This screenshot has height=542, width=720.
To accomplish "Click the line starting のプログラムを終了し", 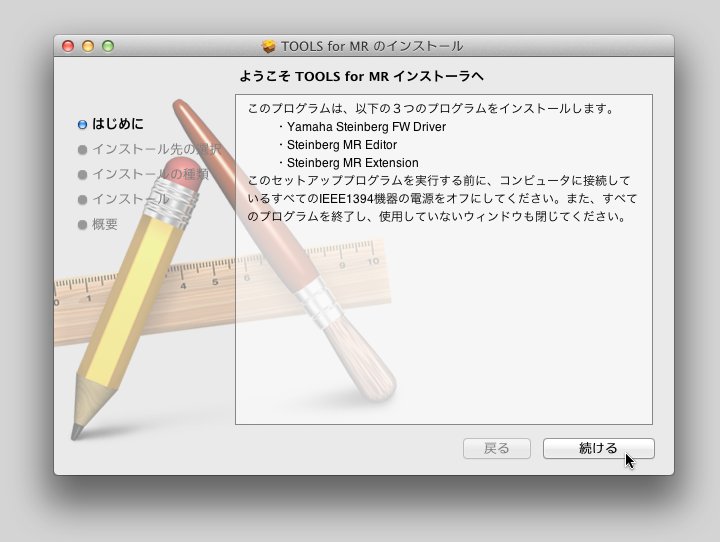I will click(x=437, y=216).
